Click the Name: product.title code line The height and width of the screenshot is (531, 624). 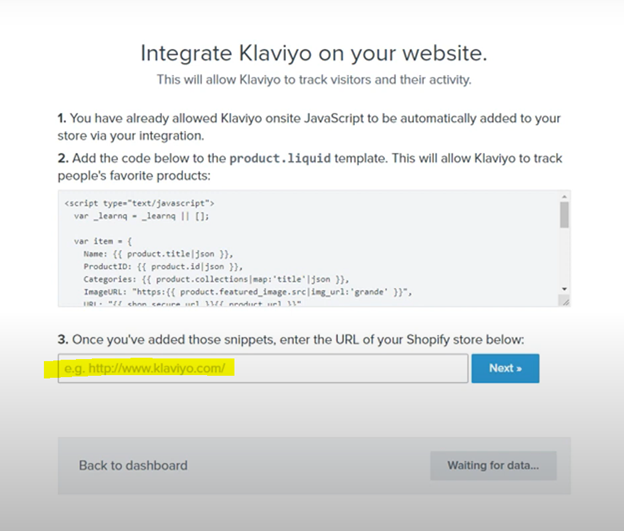(158, 254)
